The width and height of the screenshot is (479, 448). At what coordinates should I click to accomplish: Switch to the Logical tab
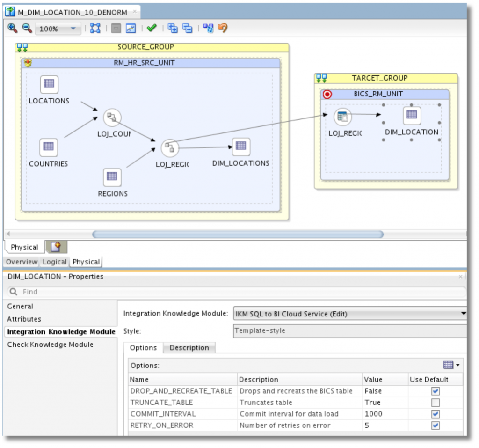pyautogui.click(x=54, y=262)
